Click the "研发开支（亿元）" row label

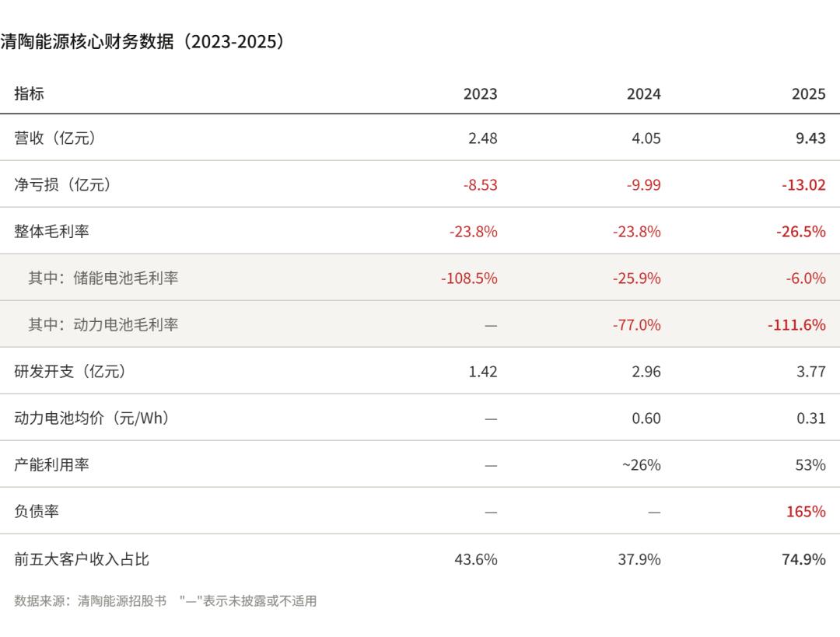pos(70,372)
